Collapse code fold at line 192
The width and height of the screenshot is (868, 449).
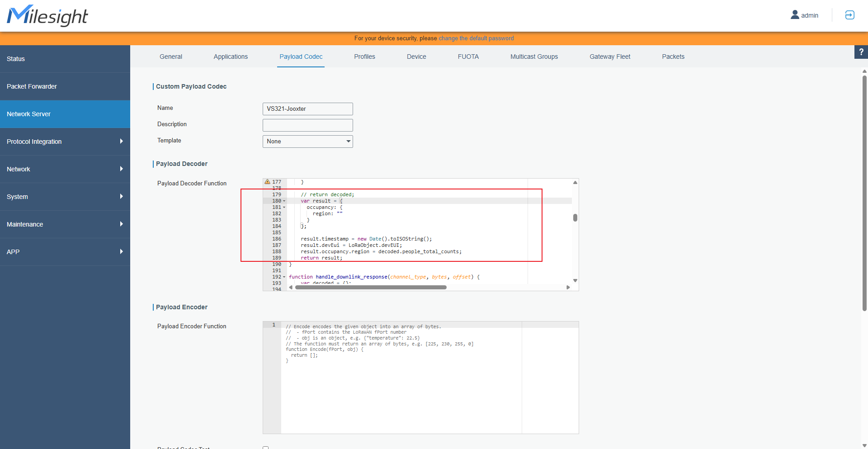284,277
